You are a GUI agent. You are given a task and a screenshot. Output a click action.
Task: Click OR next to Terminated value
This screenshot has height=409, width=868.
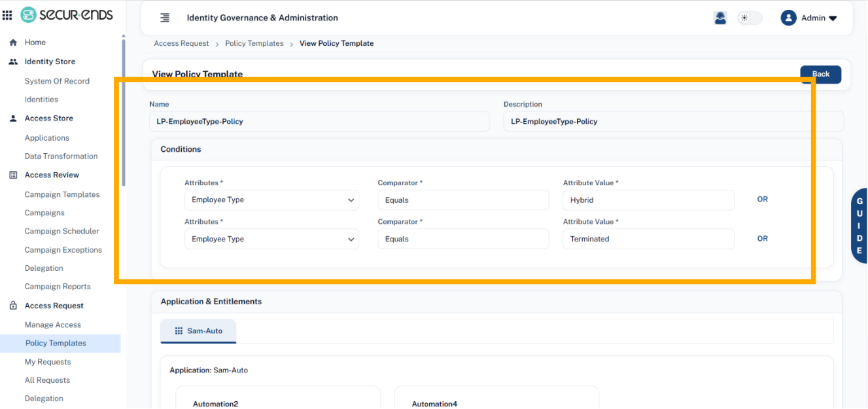(762, 239)
